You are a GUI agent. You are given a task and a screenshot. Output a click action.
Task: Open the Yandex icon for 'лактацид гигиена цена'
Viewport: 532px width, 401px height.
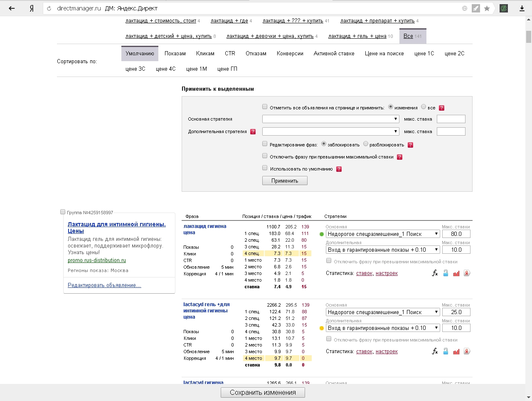(x=467, y=273)
